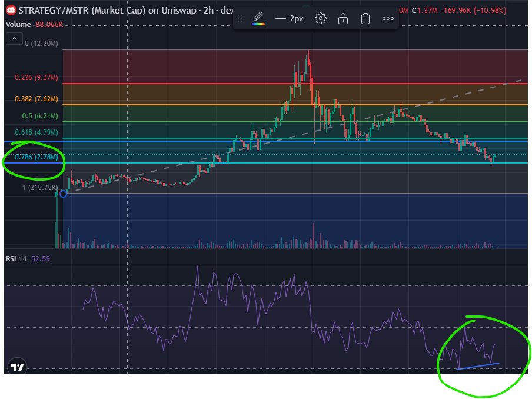Click the closing value C1.37M
This screenshot has height=399, width=532.
pos(424,11)
